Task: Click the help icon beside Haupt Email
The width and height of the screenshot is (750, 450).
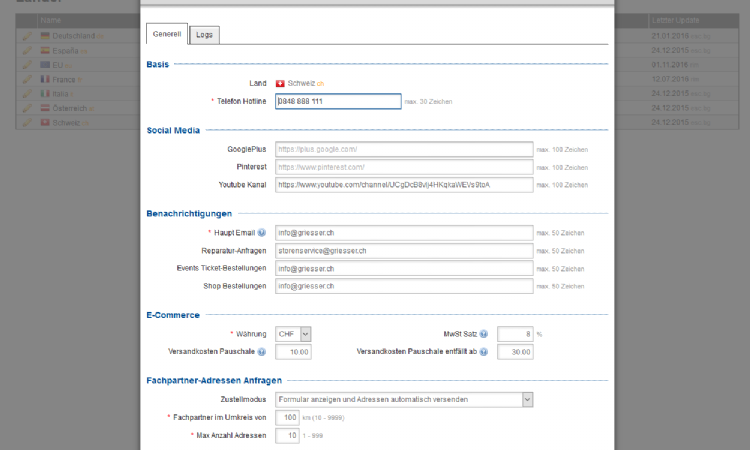Action: (x=262, y=233)
